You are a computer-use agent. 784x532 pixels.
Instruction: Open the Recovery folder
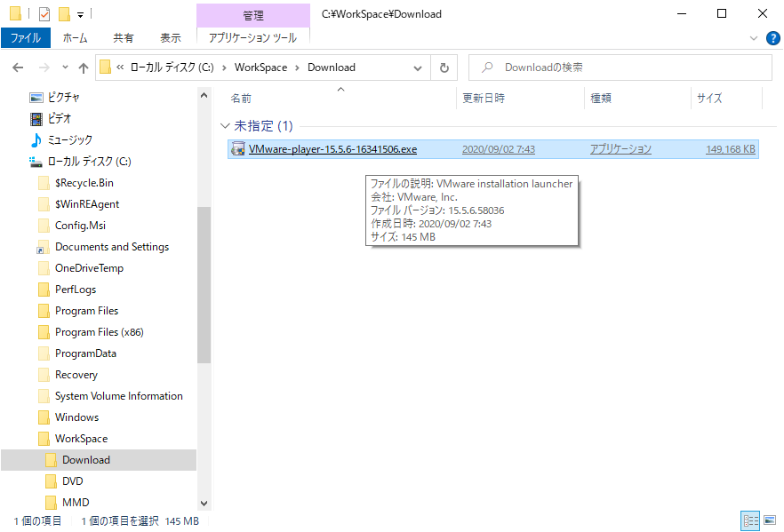(x=76, y=375)
